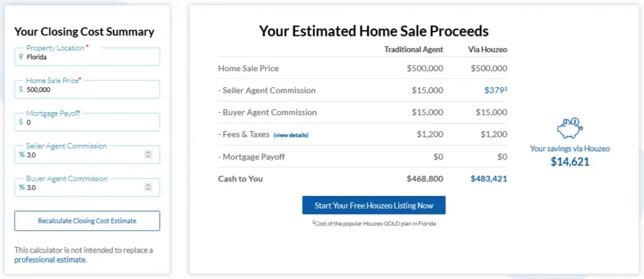Click the percent icon for Buyer Agent Commission
The image size is (644, 279).
(21, 188)
